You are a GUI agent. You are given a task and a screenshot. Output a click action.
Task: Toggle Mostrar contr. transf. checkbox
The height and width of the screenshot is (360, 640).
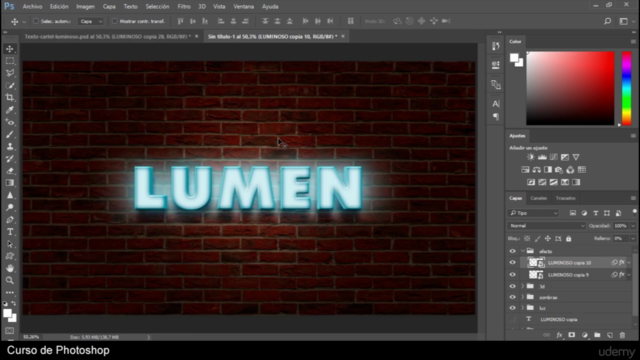[115, 21]
